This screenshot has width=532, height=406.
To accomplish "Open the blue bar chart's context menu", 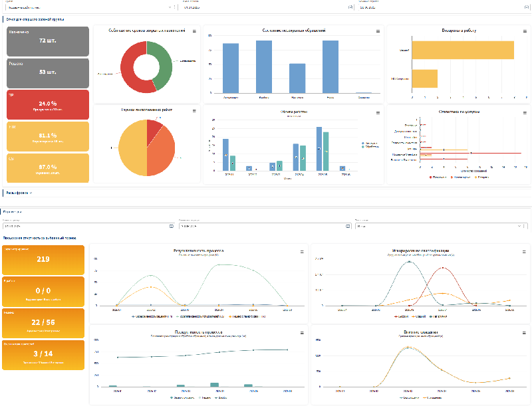I will [378, 31].
